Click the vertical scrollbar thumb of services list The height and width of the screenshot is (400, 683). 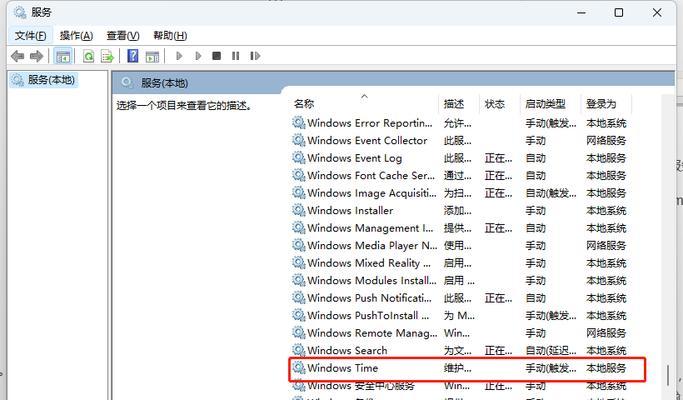(668, 375)
